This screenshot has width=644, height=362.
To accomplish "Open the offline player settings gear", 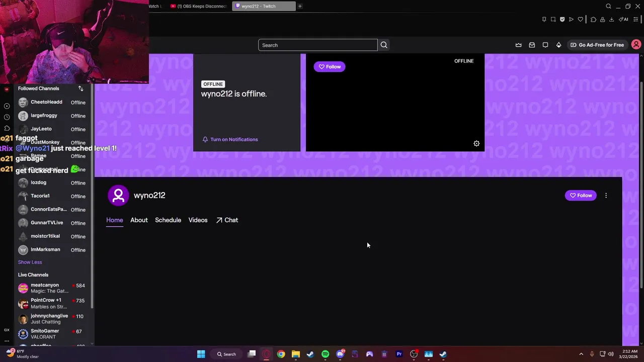I will click(x=476, y=143).
